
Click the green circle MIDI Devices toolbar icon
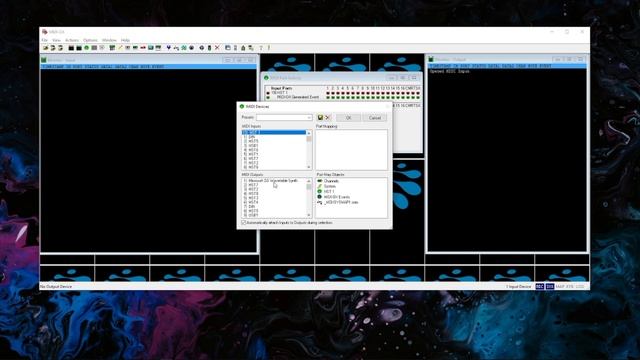pos(86,48)
